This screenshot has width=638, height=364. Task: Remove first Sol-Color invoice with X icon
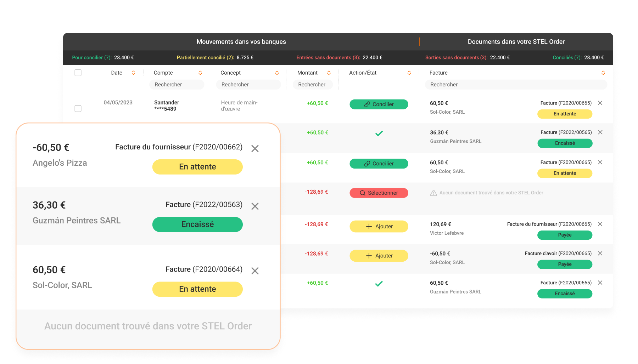(600, 103)
